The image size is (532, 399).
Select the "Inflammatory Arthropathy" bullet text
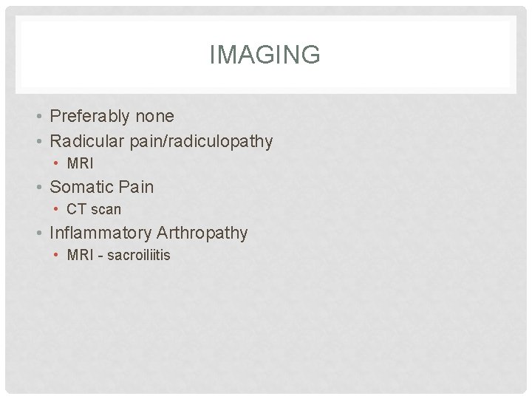149,233
